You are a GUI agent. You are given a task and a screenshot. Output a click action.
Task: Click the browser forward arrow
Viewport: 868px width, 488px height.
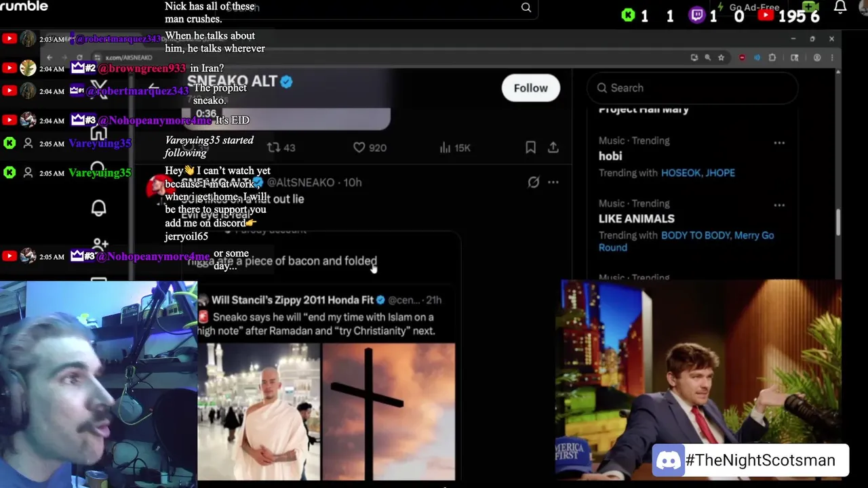click(x=64, y=58)
